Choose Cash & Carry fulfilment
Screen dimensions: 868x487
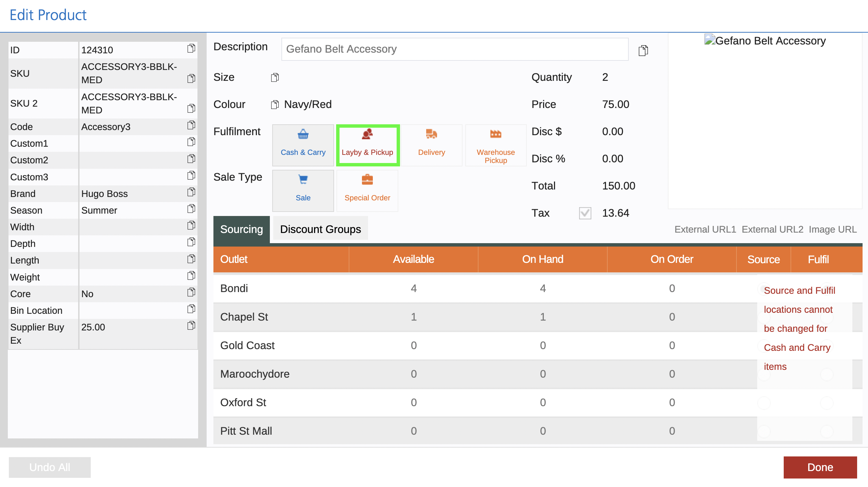[x=303, y=145]
